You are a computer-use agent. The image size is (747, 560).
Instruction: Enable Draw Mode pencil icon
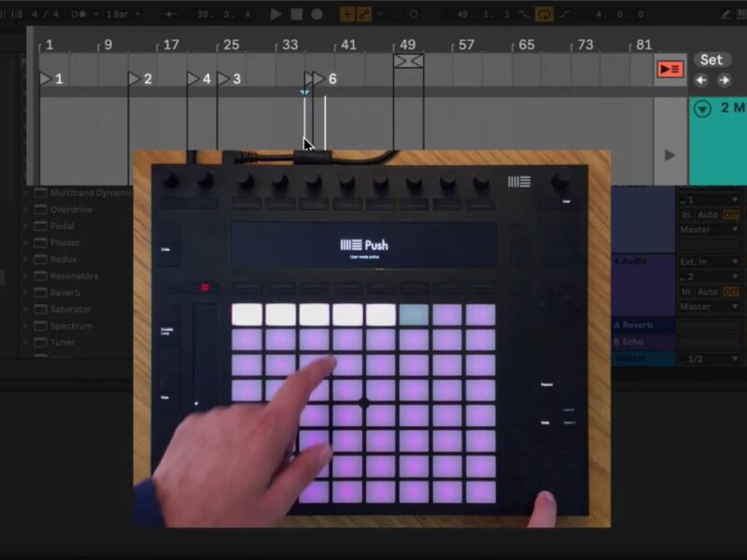(x=726, y=14)
